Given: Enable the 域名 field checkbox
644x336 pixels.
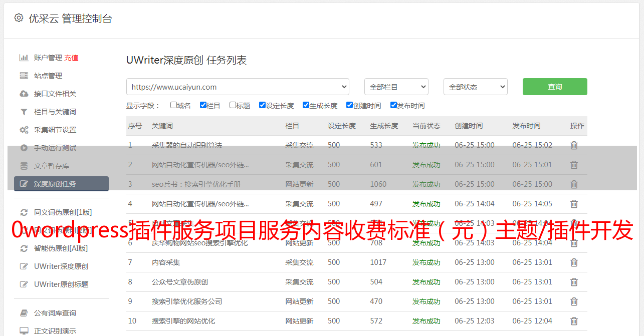Looking at the screenshot, I should pyautogui.click(x=173, y=105).
